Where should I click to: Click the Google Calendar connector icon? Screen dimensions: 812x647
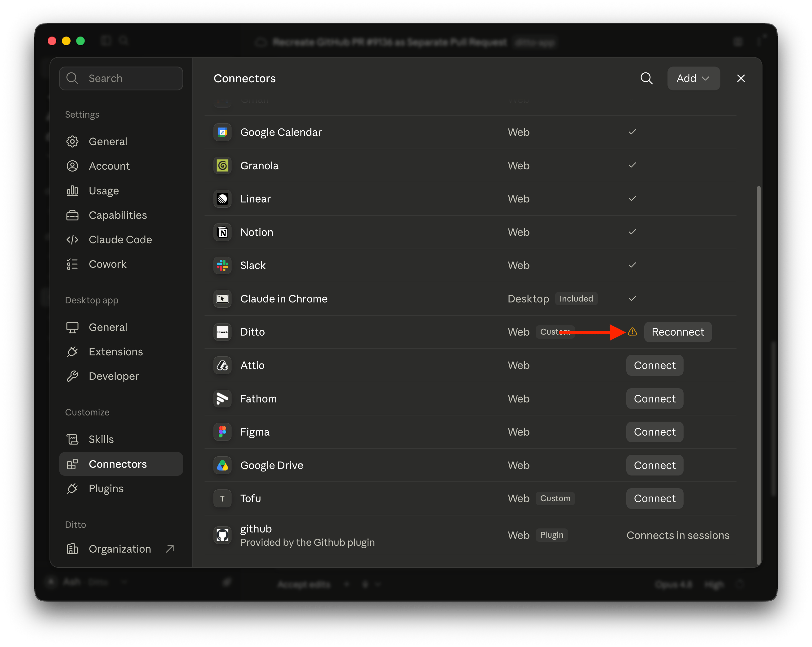click(222, 132)
